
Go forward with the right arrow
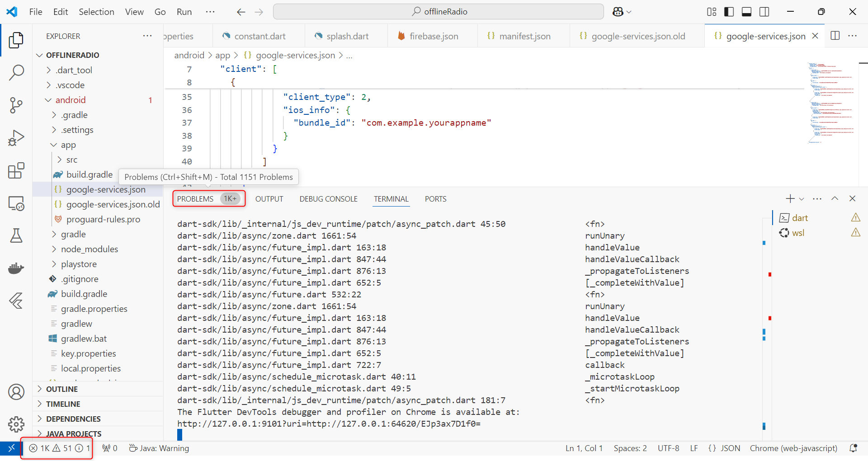click(259, 12)
